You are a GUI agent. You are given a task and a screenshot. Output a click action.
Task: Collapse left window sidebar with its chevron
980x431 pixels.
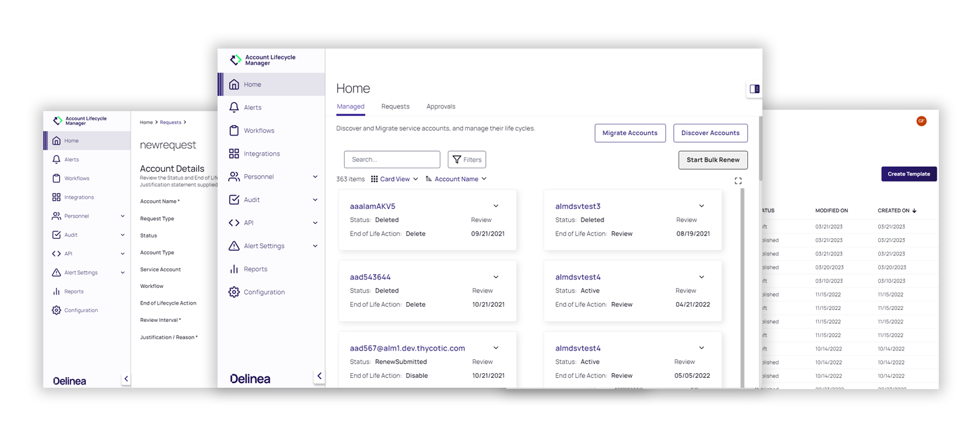[x=126, y=379]
